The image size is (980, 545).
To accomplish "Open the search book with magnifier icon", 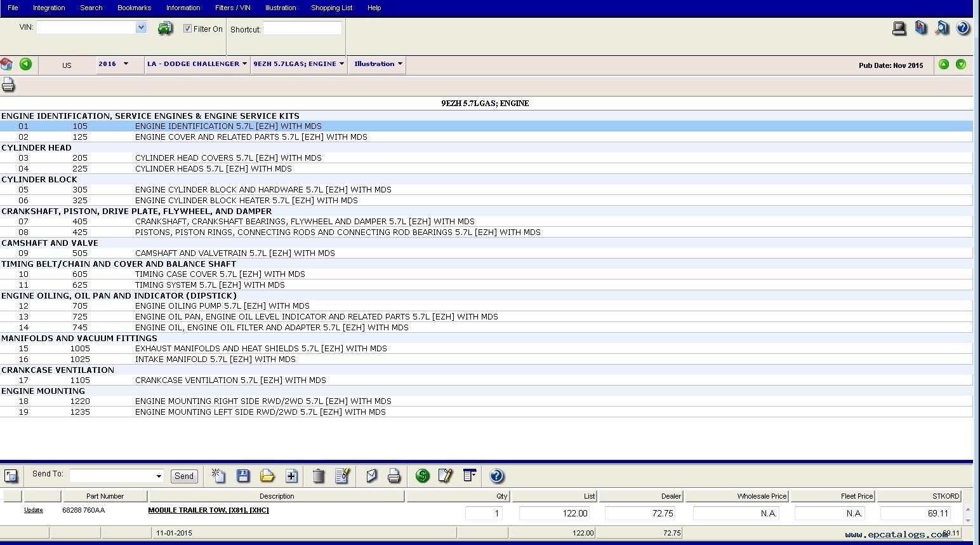I will pos(942,28).
